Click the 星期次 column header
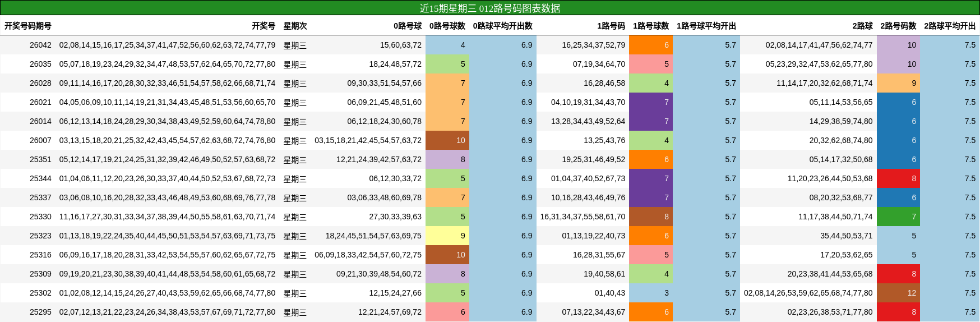The image size is (980, 322). (295, 26)
